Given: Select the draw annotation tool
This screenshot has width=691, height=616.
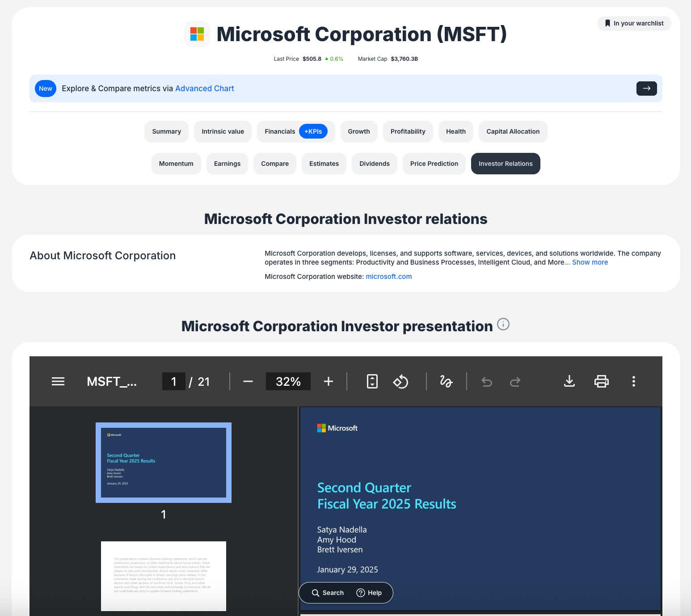Looking at the screenshot, I should pyautogui.click(x=446, y=381).
